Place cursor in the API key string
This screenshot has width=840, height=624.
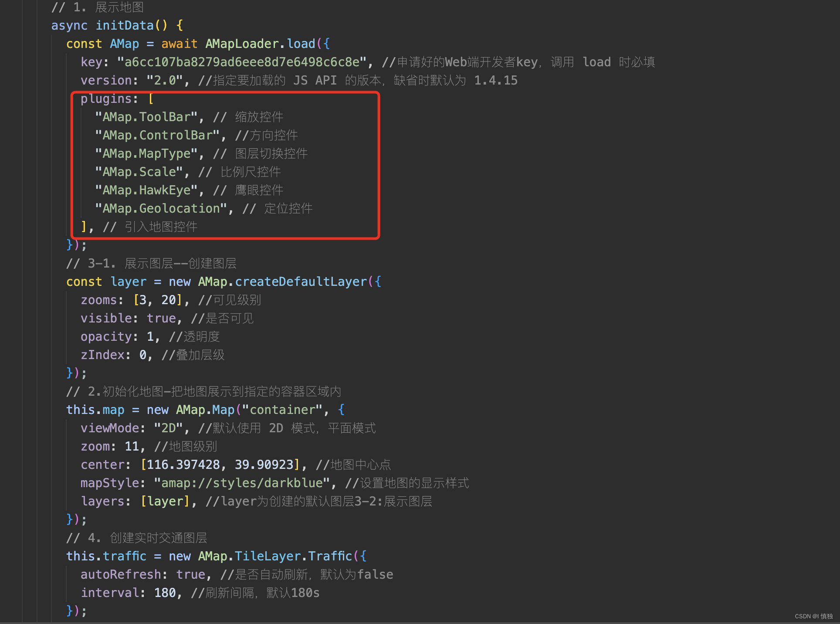(242, 62)
